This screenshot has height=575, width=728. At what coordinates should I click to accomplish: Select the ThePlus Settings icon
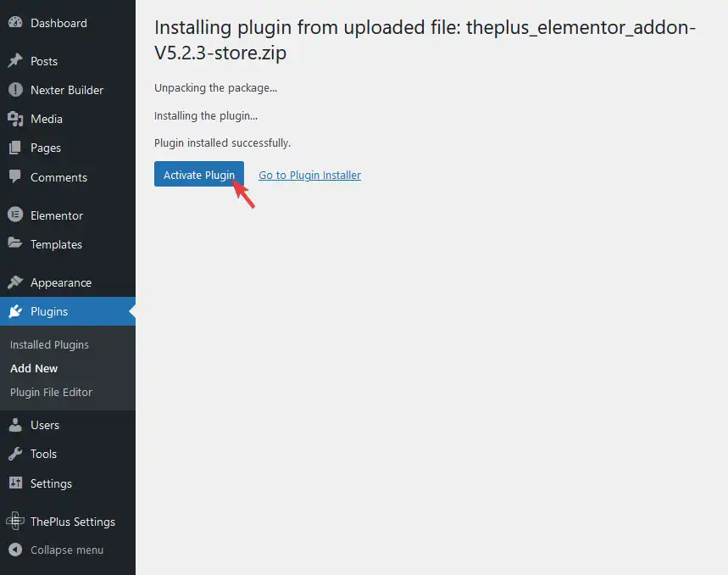coord(17,521)
